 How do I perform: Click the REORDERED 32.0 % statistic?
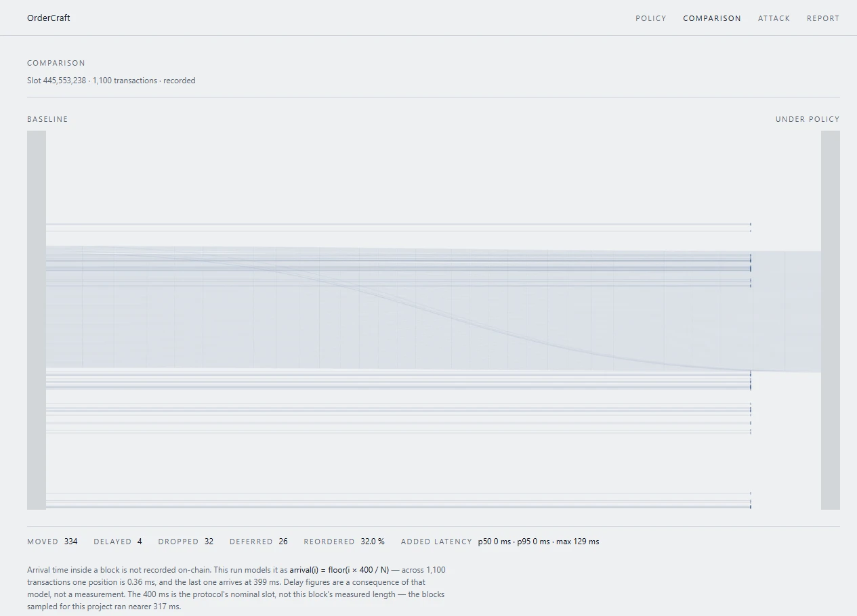(x=344, y=542)
